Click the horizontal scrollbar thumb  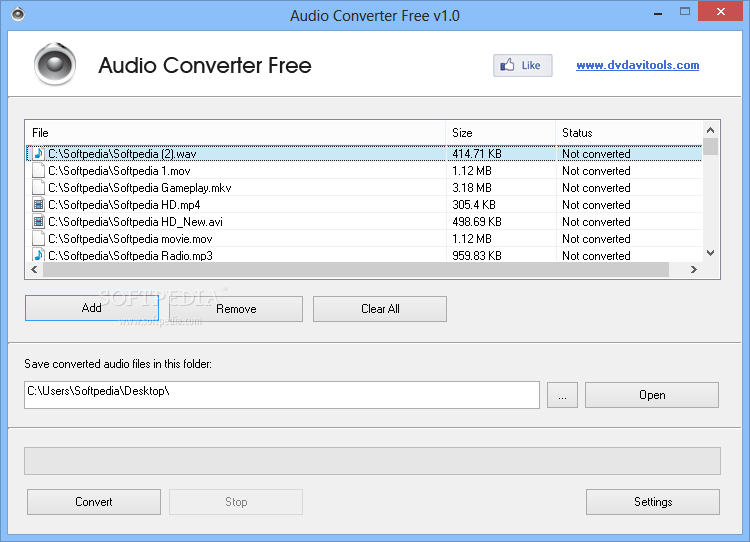click(x=356, y=269)
